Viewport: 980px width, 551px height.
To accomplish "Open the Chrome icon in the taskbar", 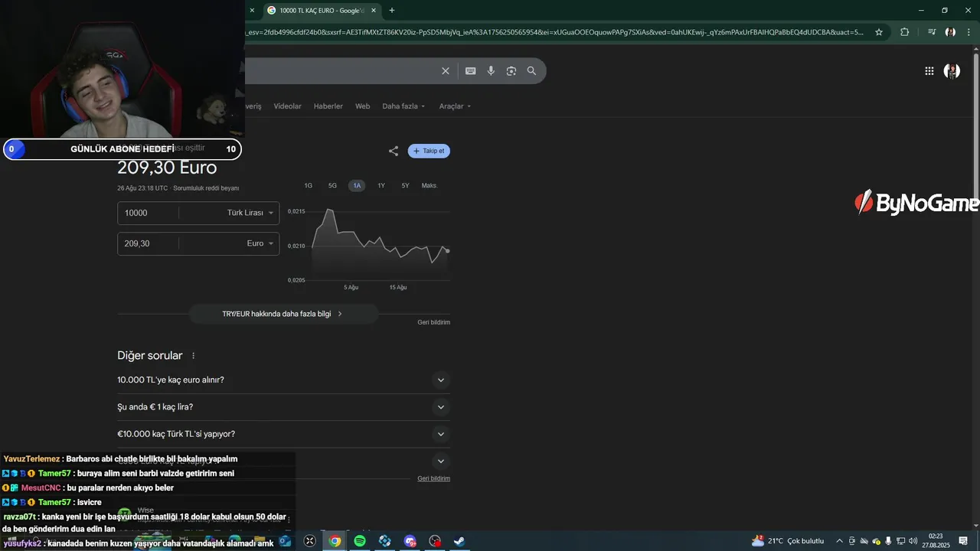I will coord(335,541).
